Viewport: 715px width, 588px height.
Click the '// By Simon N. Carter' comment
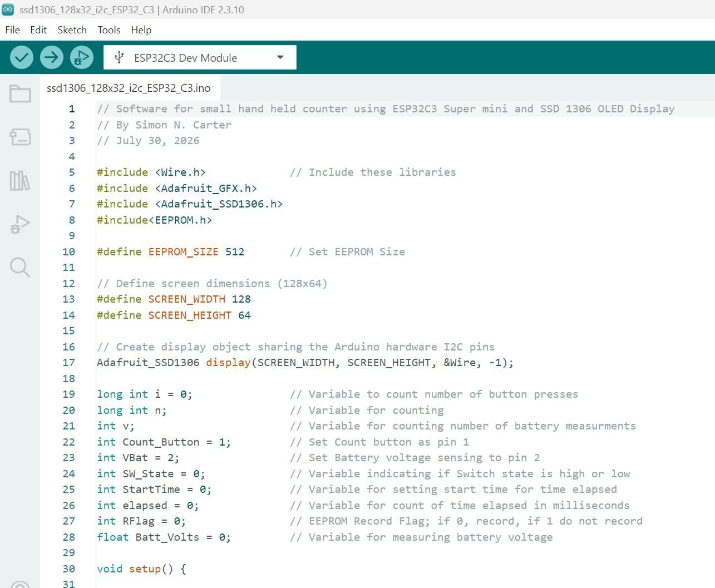click(x=164, y=125)
